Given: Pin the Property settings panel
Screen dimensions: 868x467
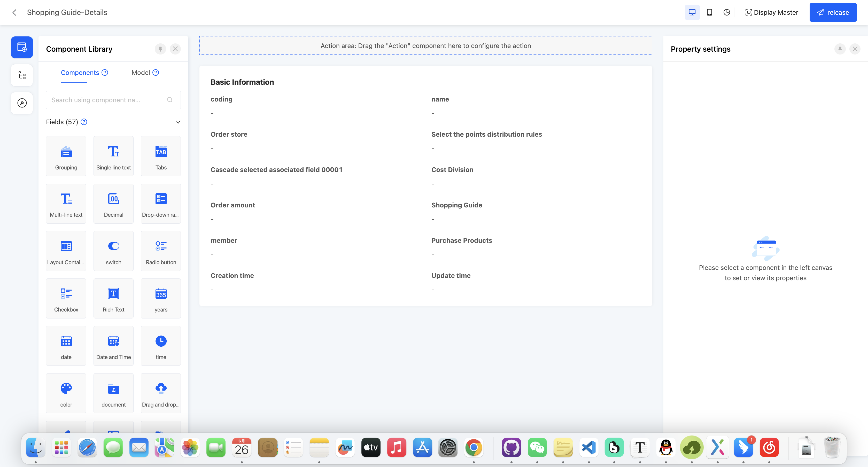Looking at the screenshot, I should click(x=840, y=49).
